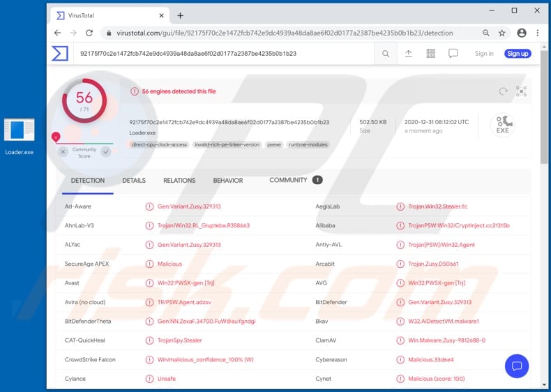The width and height of the screenshot is (551, 392).
Task: Click the runtime-modules tag
Action: tap(308, 144)
